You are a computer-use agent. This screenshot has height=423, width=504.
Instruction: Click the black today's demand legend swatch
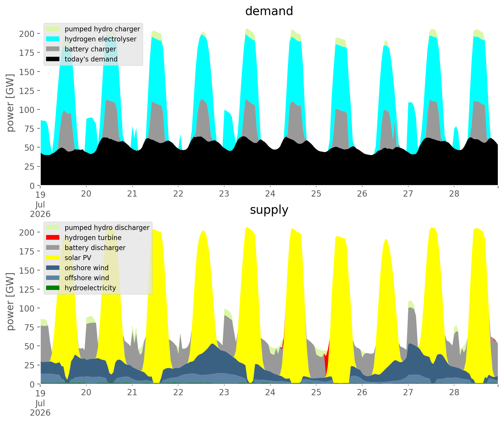coord(53,59)
